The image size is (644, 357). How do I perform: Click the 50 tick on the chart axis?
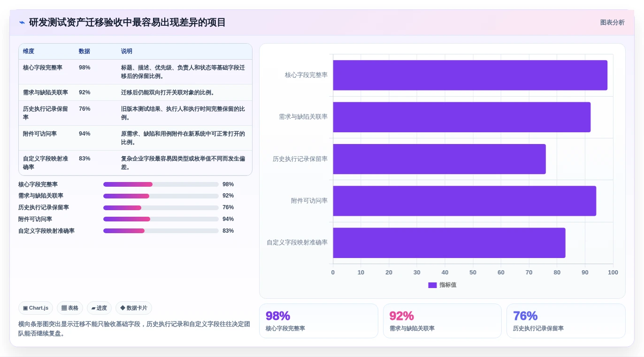click(473, 272)
